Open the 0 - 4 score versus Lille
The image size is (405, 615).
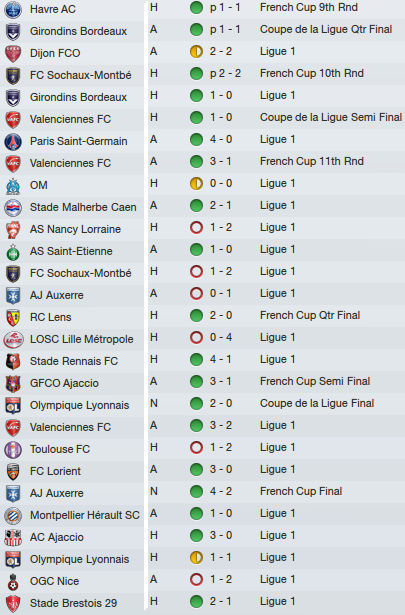click(221, 337)
